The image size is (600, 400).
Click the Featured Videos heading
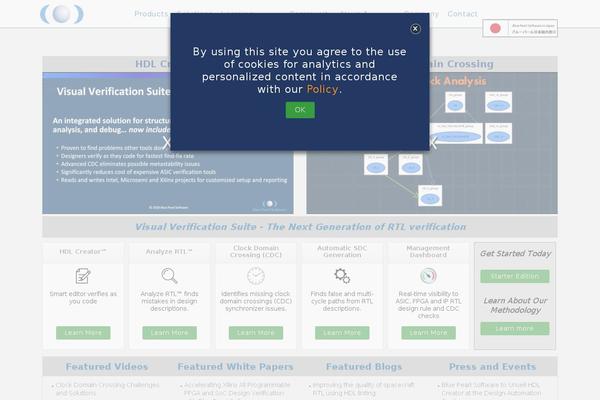pos(107,367)
